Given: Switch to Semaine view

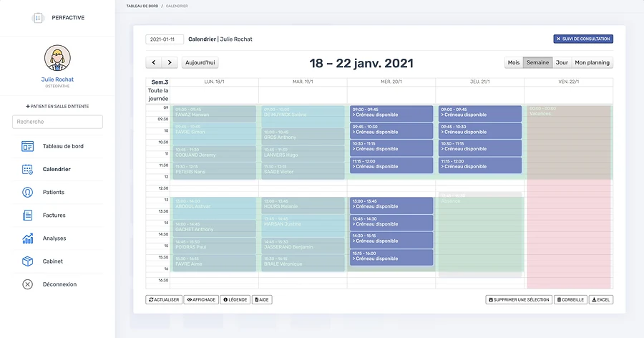Looking at the screenshot, I should pos(537,62).
